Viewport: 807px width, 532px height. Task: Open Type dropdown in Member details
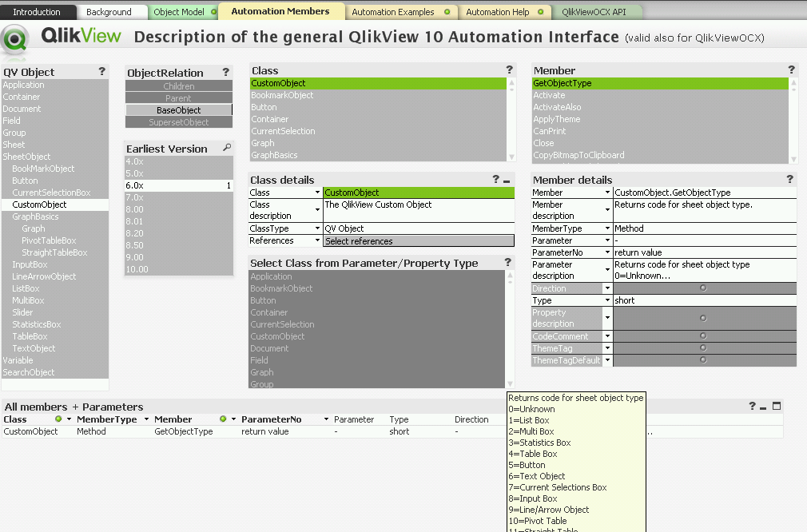click(x=607, y=300)
